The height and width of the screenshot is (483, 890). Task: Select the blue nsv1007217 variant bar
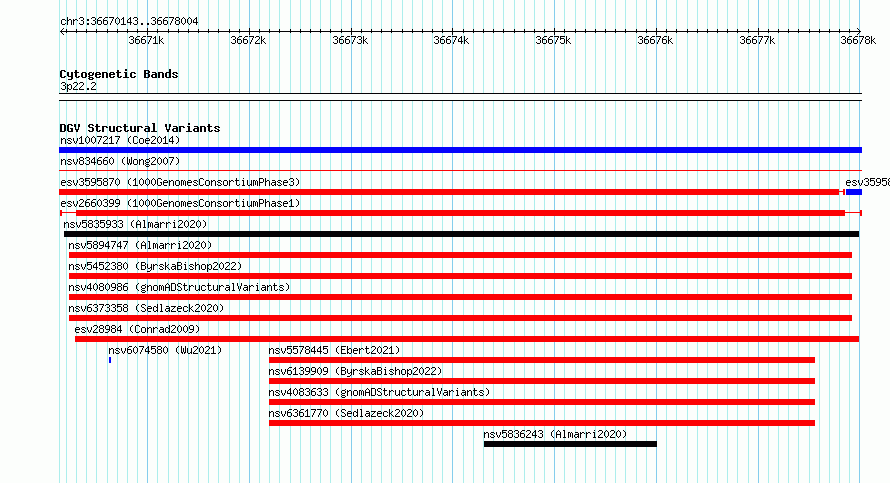[460, 150]
